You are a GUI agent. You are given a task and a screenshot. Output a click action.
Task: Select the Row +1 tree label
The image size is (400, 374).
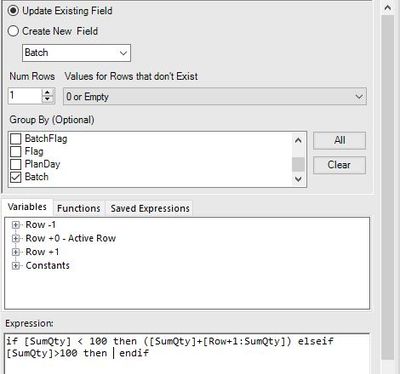(x=42, y=252)
